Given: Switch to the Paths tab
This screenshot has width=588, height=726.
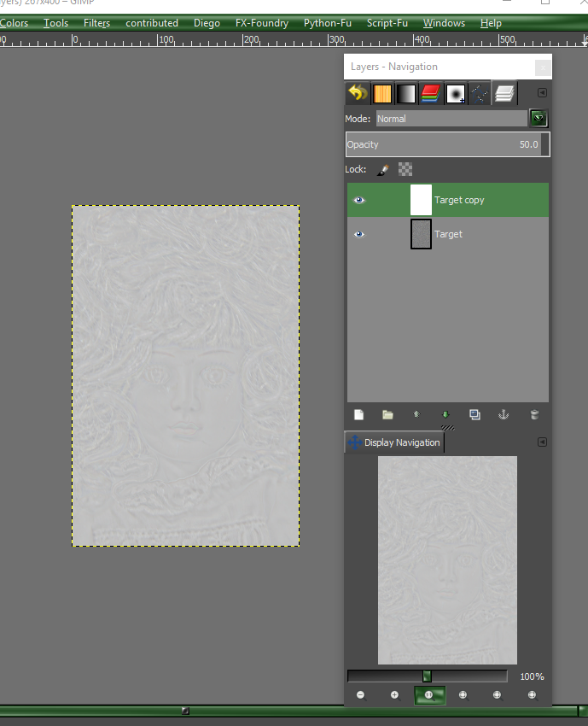Looking at the screenshot, I should [x=479, y=94].
